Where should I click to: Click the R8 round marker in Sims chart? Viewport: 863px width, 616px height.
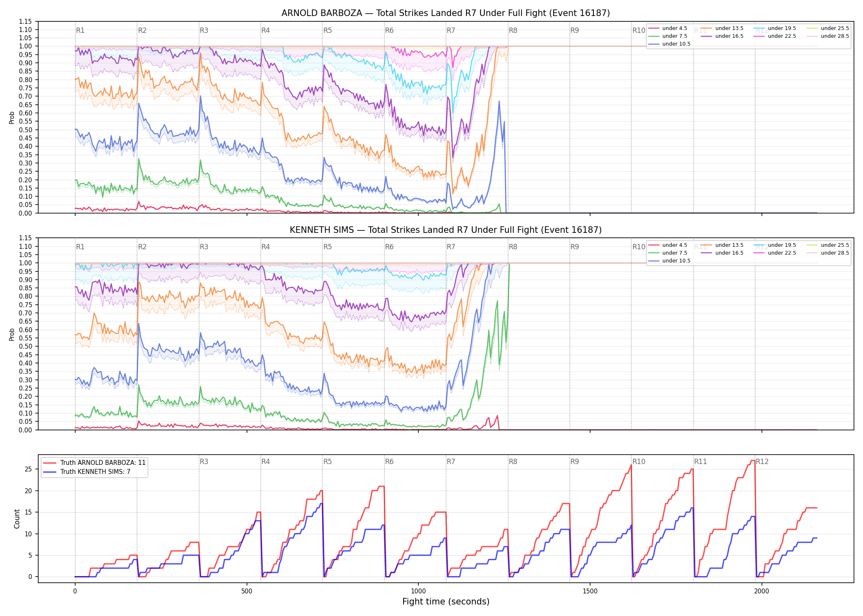[x=513, y=247]
